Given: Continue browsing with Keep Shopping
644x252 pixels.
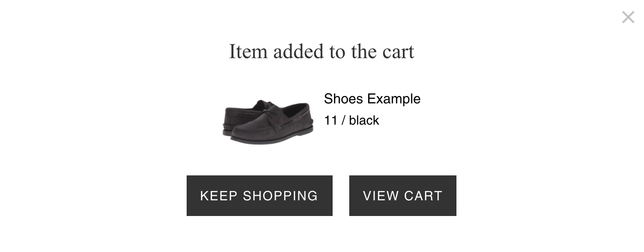Looking at the screenshot, I should (x=259, y=196).
